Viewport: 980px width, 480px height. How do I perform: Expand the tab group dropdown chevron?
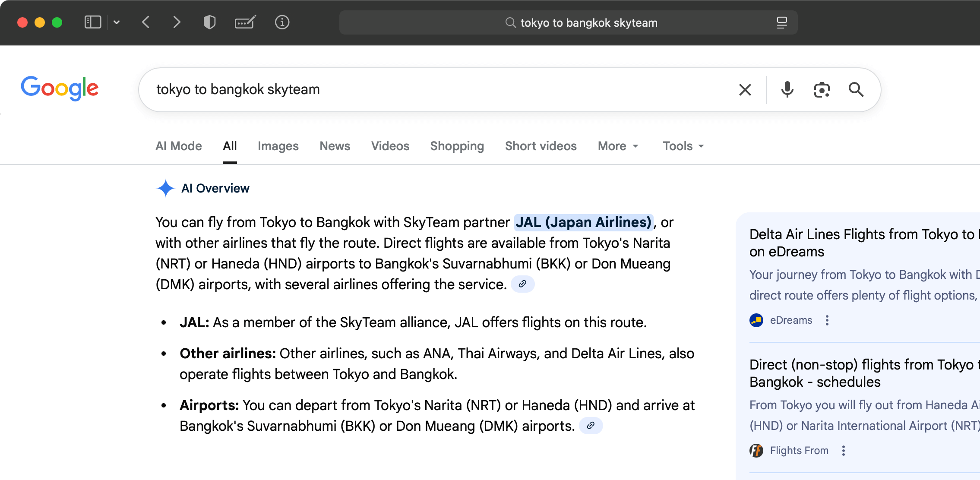[117, 22]
